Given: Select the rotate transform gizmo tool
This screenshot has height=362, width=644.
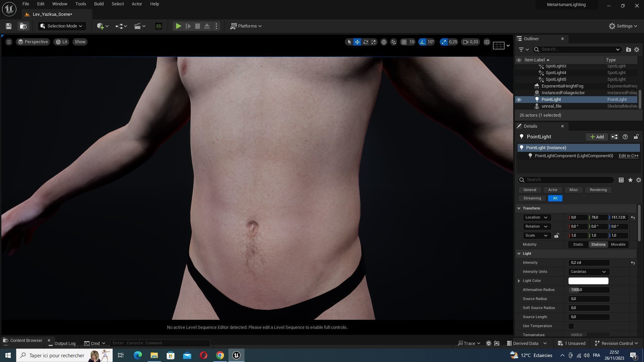Looking at the screenshot, I should click(366, 42).
